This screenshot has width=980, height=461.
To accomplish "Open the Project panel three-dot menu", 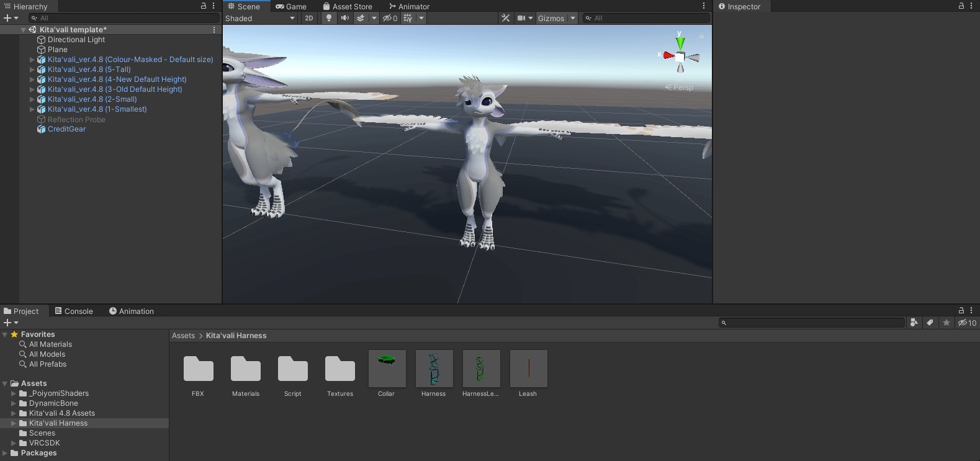I will [971, 310].
